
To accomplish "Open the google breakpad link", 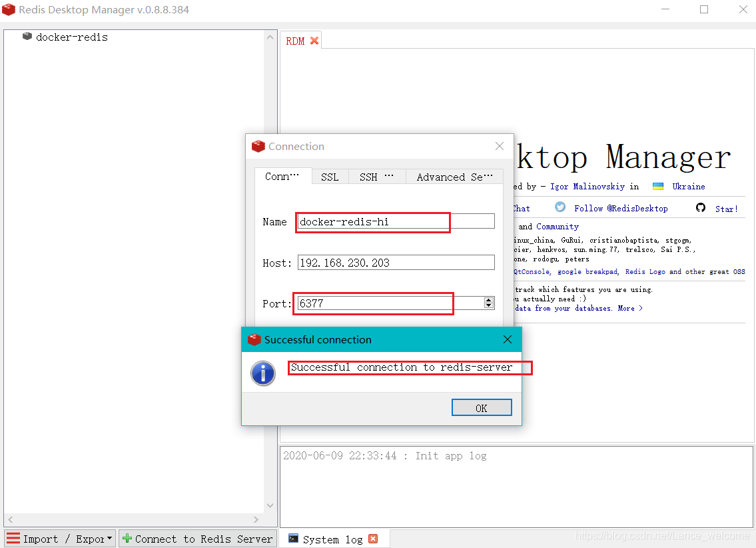I will [587, 271].
